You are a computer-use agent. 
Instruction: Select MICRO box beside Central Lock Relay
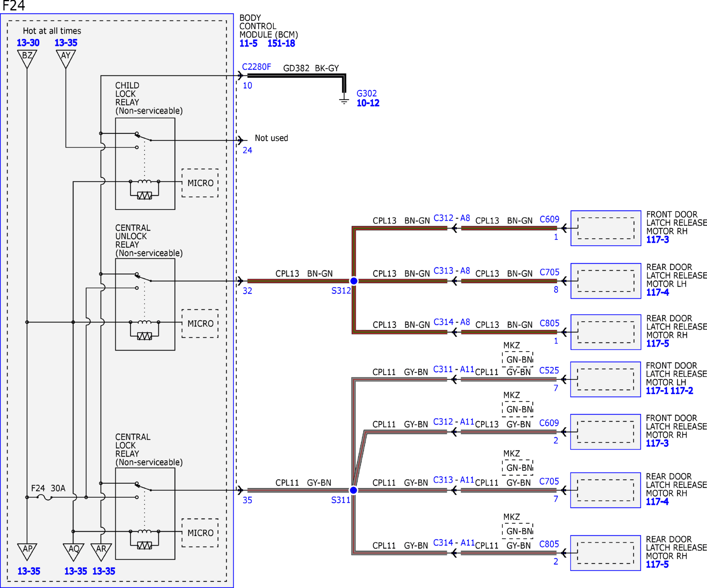(200, 533)
